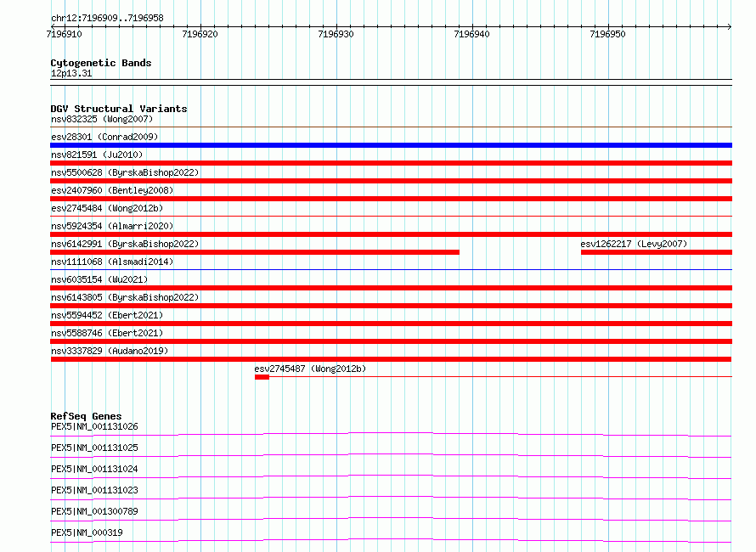Open variant nsv5924354 (Almarri2020)
Viewport: 756px width, 552px height.
[112, 226]
